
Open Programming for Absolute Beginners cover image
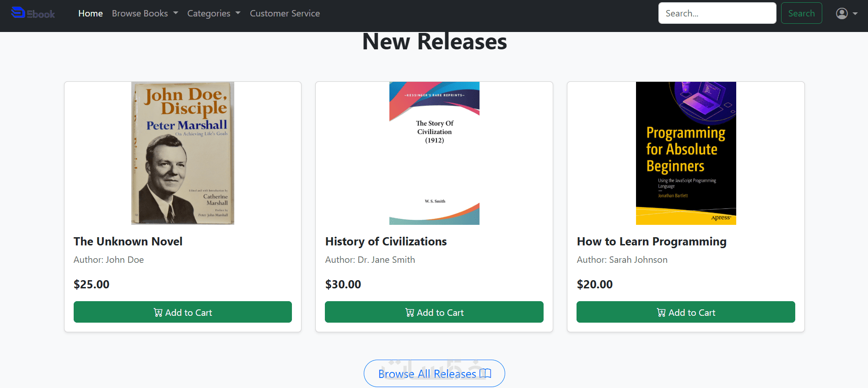(685, 153)
